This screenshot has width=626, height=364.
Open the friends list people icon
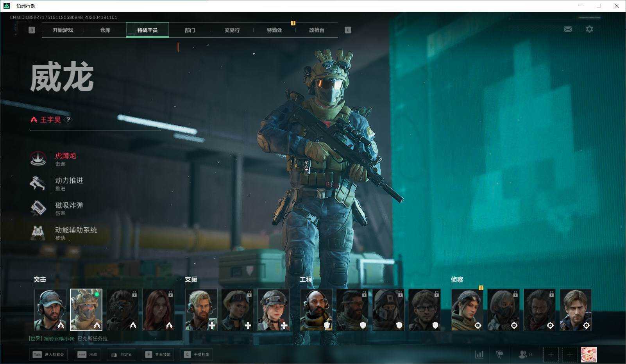pos(522,355)
